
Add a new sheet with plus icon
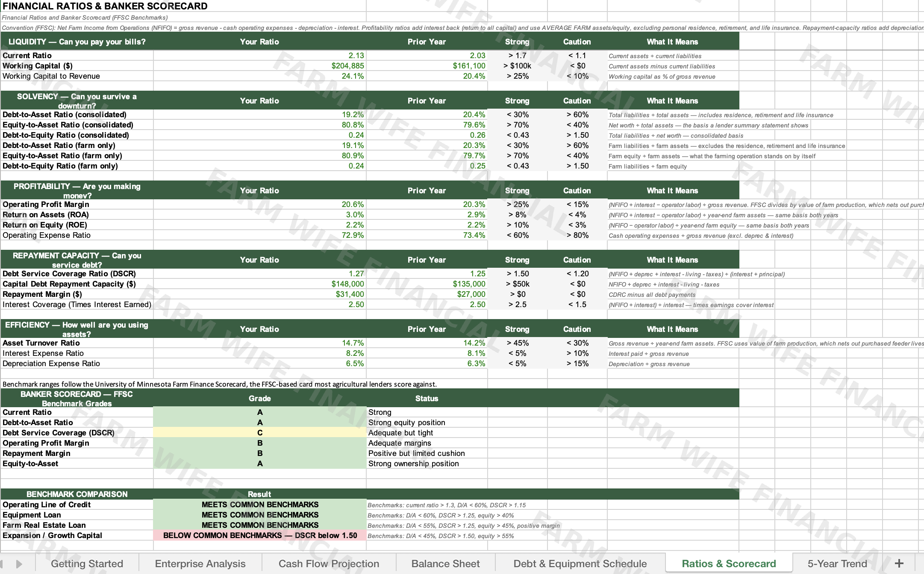(x=899, y=563)
